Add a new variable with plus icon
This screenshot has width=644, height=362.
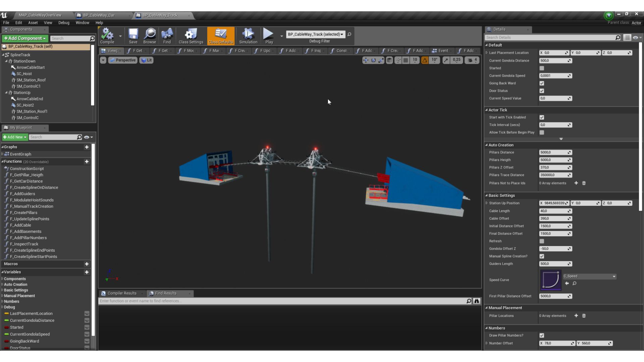click(x=87, y=272)
